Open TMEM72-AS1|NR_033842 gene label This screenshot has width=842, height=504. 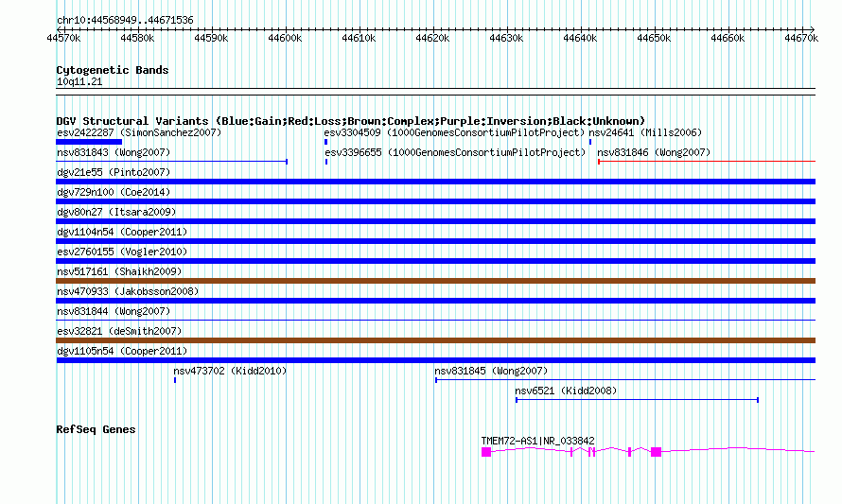(538, 441)
